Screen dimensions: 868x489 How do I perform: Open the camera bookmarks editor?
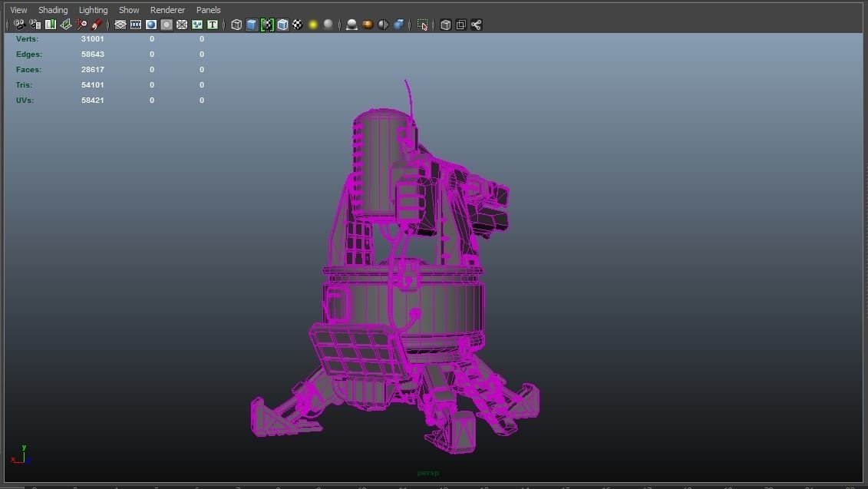50,25
